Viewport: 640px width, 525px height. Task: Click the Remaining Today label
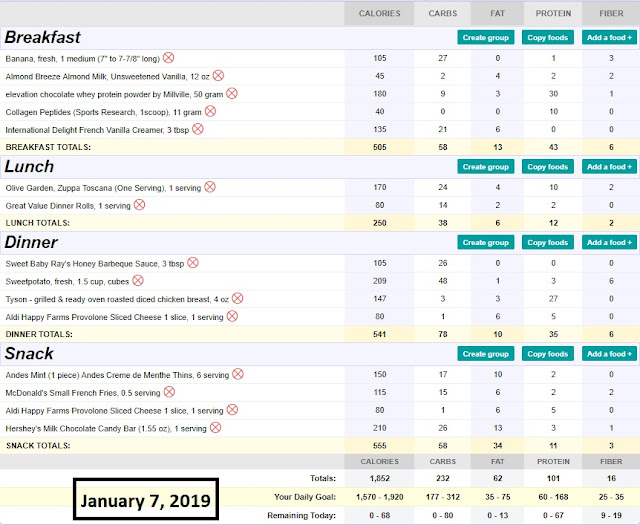click(x=302, y=516)
